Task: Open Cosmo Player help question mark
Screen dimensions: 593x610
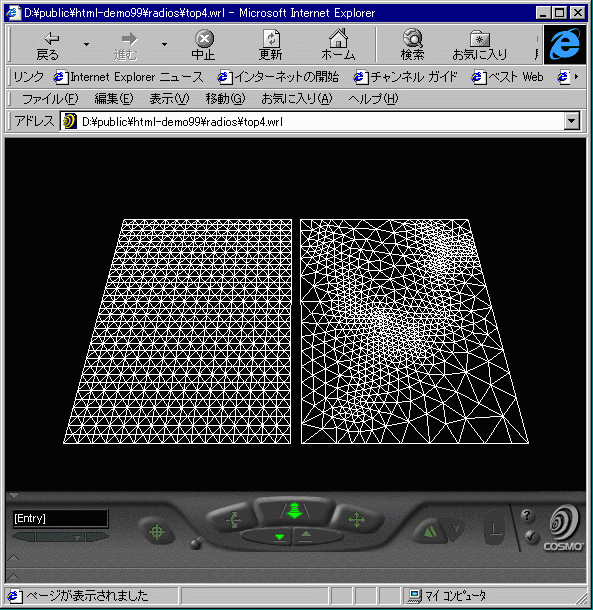Action: pyautogui.click(x=527, y=516)
